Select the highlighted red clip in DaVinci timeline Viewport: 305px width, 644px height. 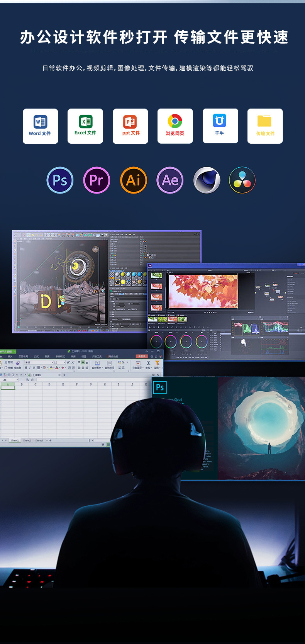(x=172, y=319)
